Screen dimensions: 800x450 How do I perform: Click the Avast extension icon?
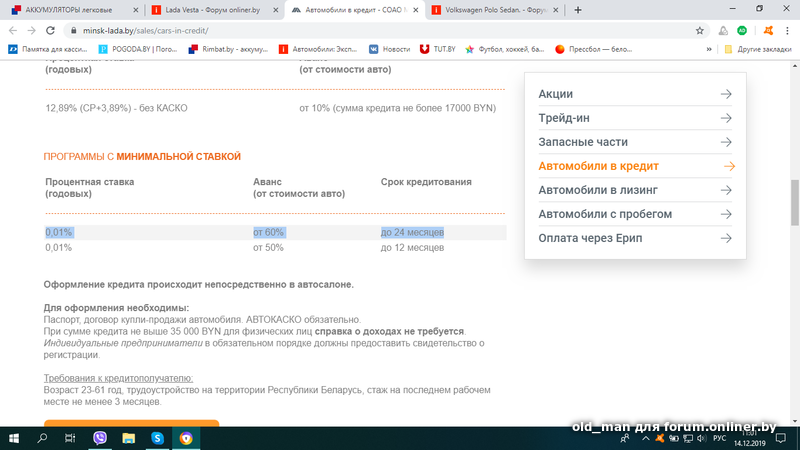pos(768,31)
